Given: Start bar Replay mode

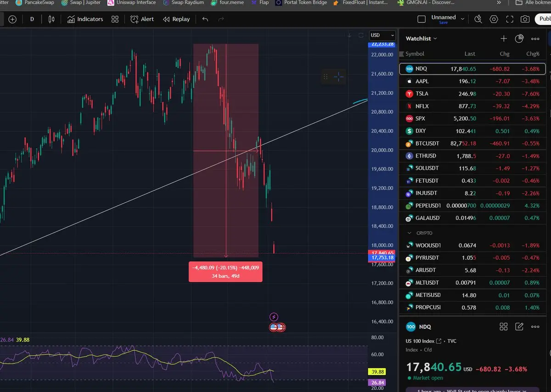Looking at the screenshot, I should [x=176, y=19].
